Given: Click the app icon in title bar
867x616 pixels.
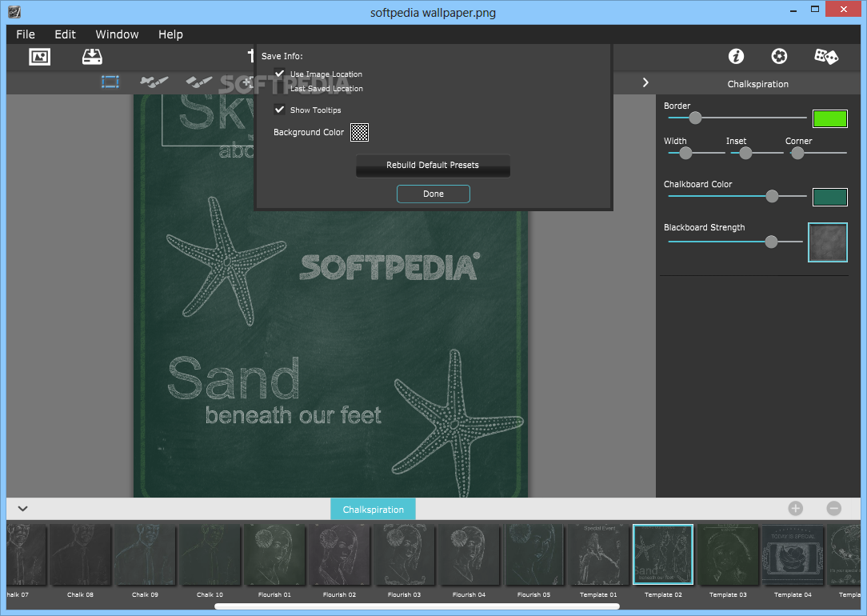Looking at the screenshot, I should (x=14, y=12).
